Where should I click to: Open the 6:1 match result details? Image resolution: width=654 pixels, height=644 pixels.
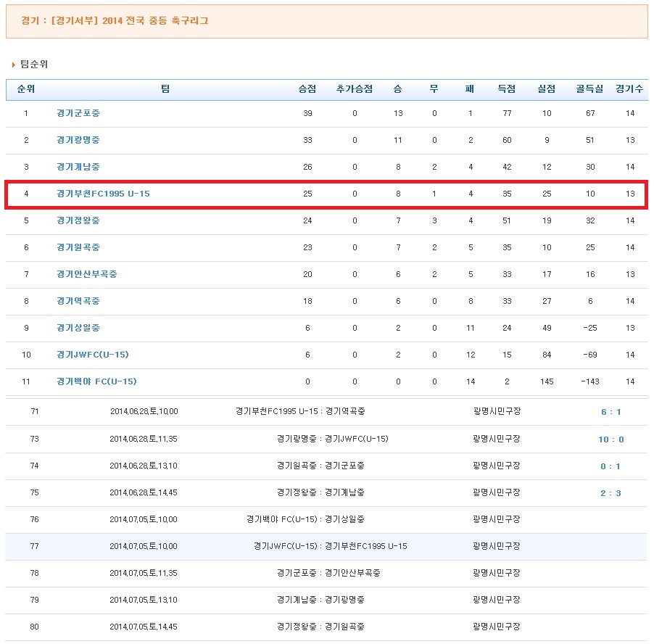coord(613,412)
